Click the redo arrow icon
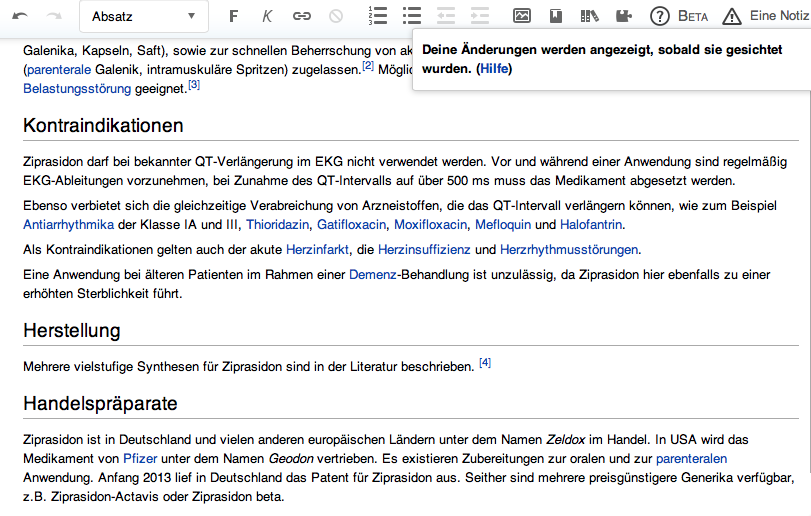This screenshot has width=811, height=516. pyautogui.click(x=54, y=17)
